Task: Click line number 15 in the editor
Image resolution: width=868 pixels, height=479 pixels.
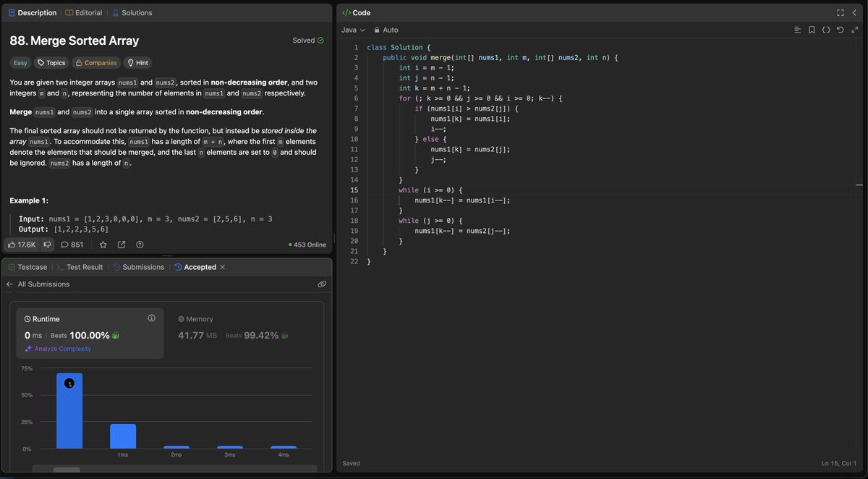Action: (354, 190)
